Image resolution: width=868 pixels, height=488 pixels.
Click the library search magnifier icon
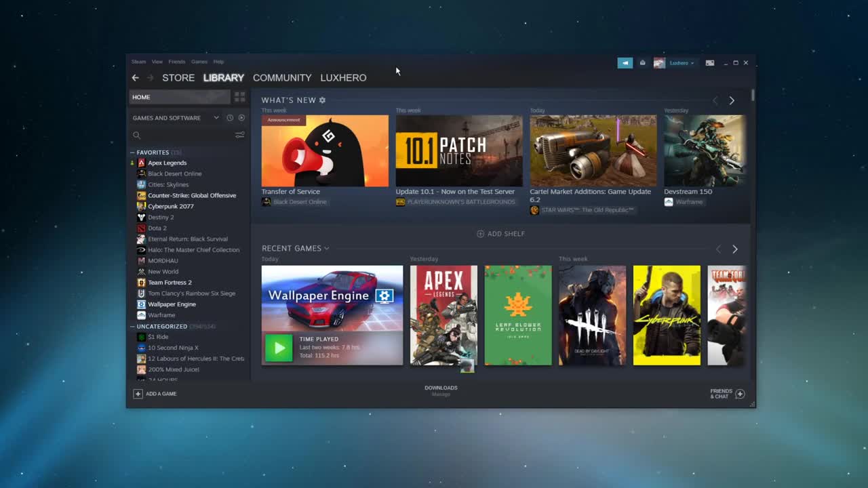click(137, 135)
